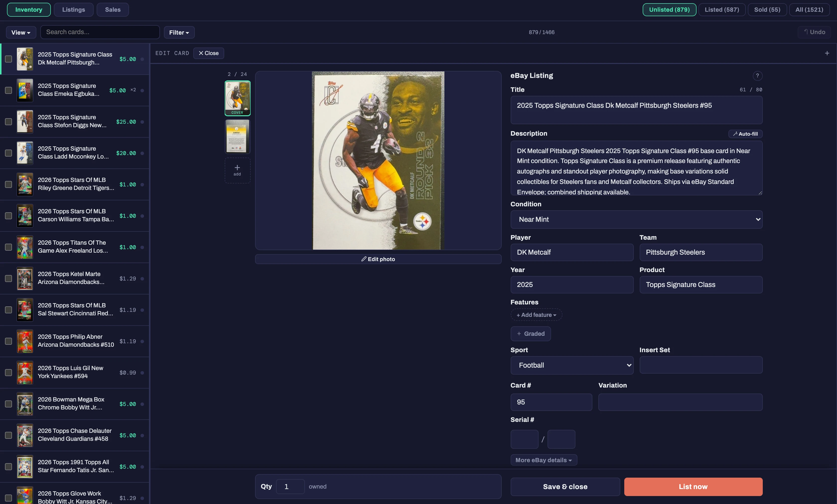Select the second photo thumbnail (card back)
The image size is (837, 504).
click(x=237, y=136)
